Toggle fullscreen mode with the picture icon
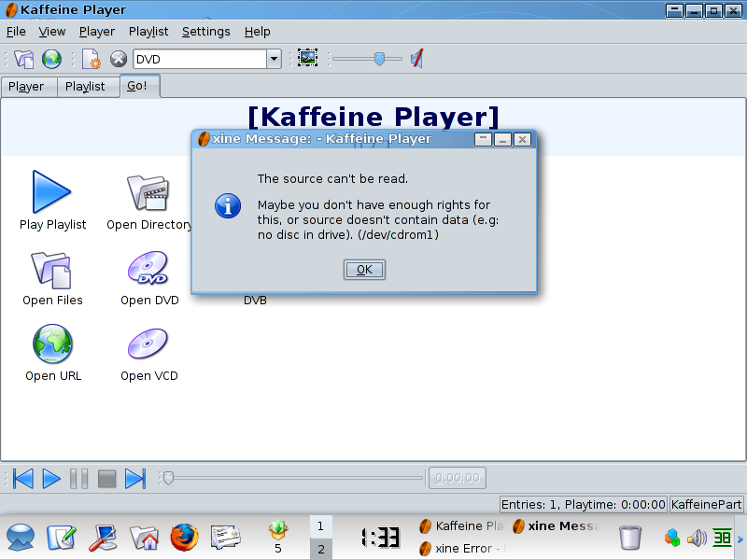The image size is (747, 560). [307, 59]
